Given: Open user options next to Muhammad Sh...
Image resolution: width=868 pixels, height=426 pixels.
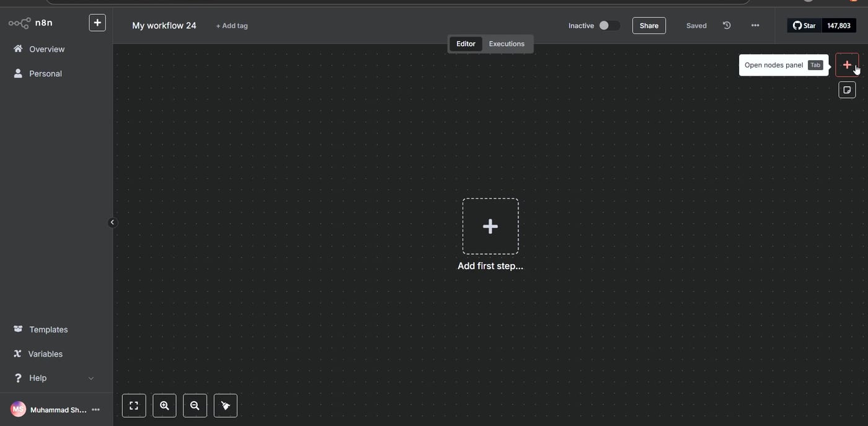Looking at the screenshot, I should pos(95,410).
